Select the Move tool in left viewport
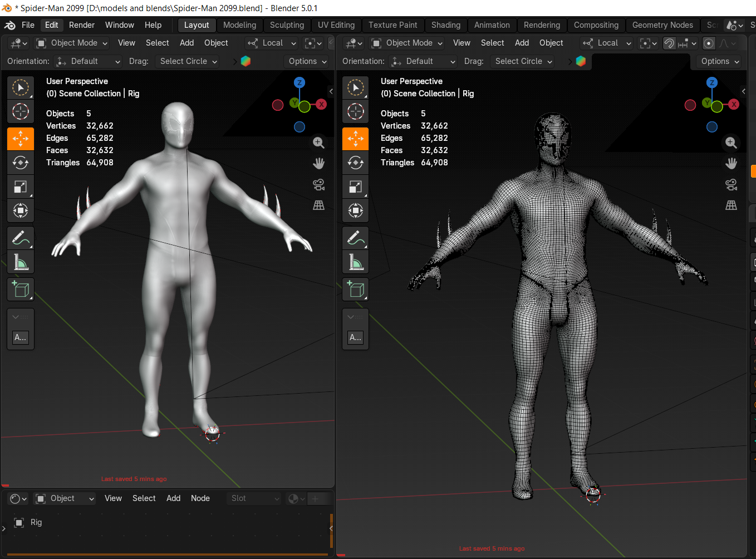This screenshot has width=756, height=559. 21,139
